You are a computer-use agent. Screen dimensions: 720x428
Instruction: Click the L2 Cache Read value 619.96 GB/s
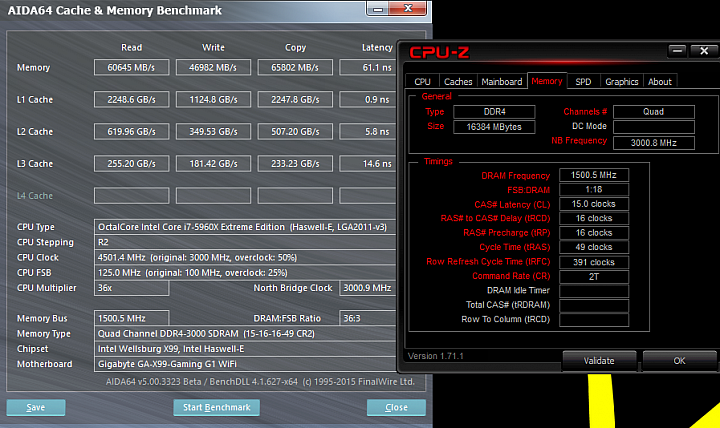[x=131, y=132]
